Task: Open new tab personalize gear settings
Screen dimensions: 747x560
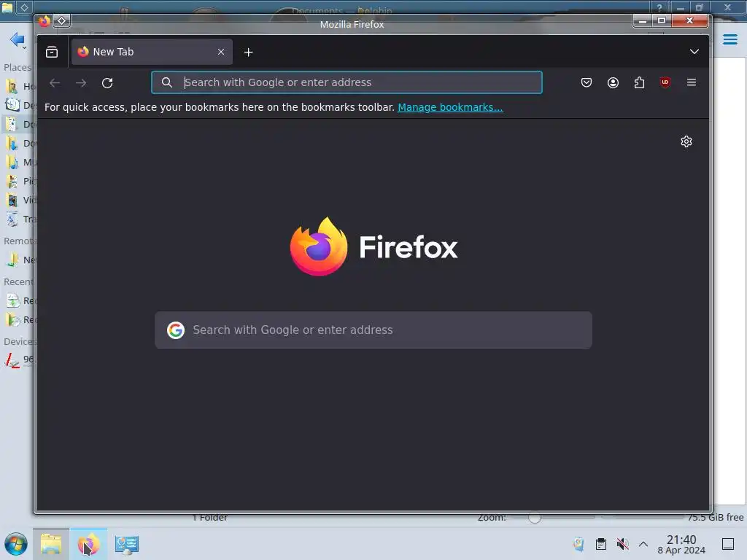Action: point(686,141)
